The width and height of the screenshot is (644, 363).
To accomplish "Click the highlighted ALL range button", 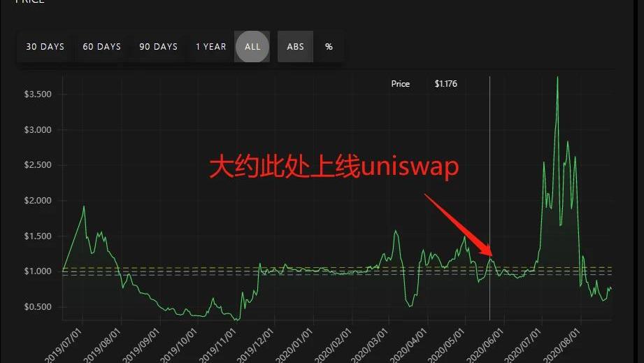I will tap(252, 47).
